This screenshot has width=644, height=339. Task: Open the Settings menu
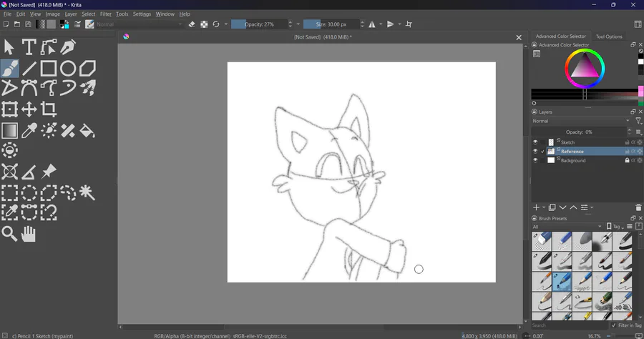coord(142,14)
